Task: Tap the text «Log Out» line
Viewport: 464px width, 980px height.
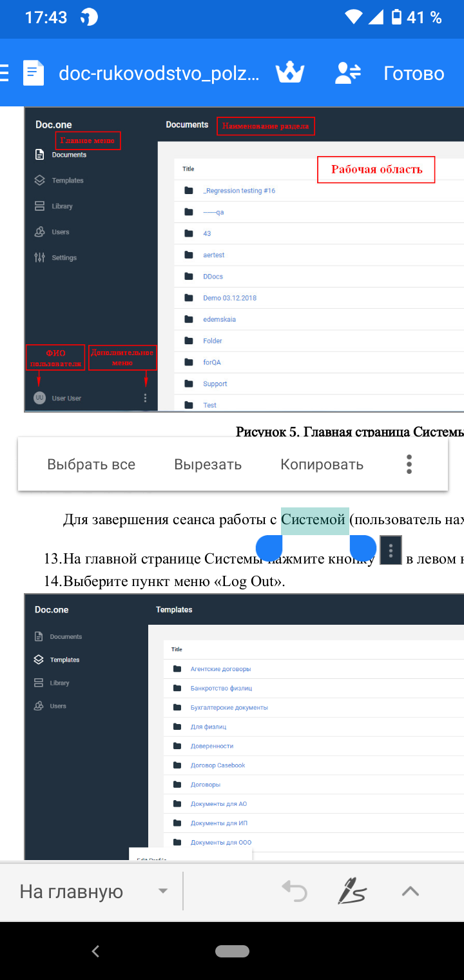Action: tap(164, 581)
